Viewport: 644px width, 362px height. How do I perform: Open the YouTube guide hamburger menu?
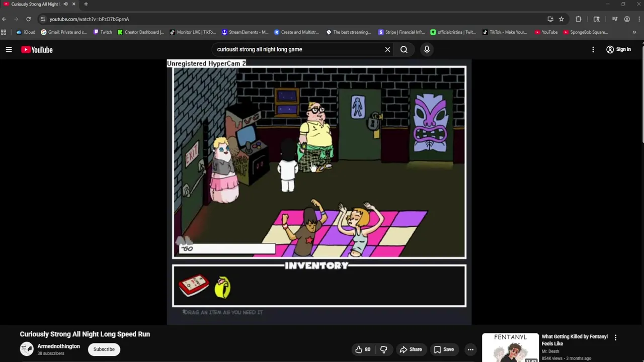(9, 49)
